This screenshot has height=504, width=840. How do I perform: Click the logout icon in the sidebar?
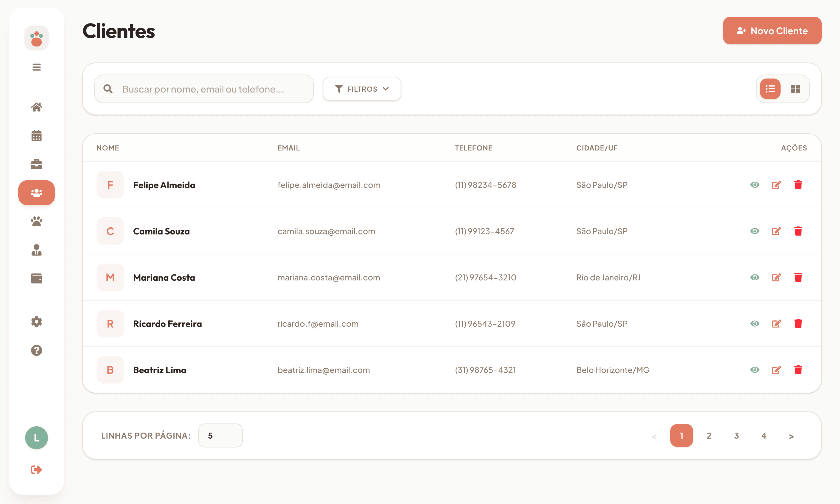tap(36, 470)
